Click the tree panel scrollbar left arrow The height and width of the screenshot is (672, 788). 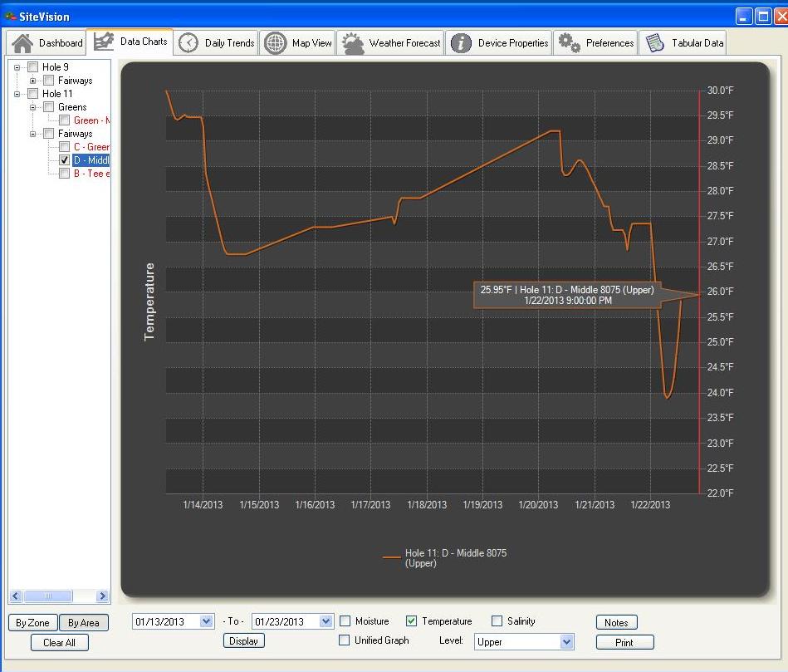[x=16, y=596]
